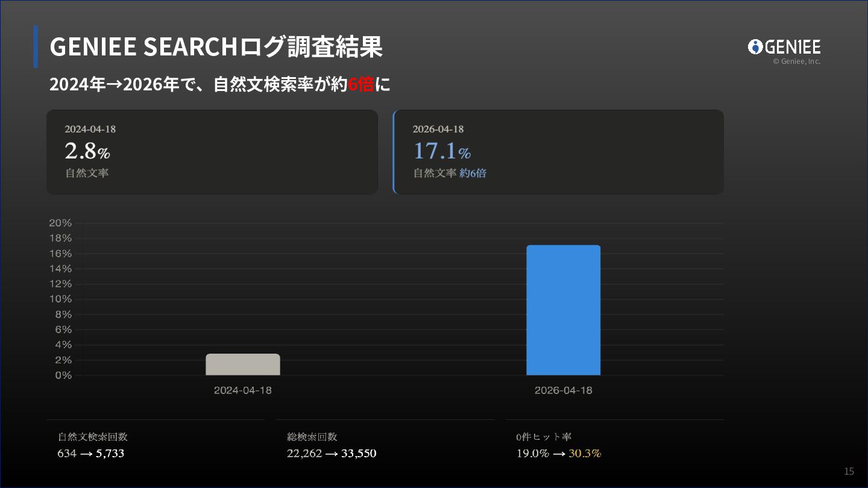
Task: Click the 約6倍 label in the right card
Action: [473, 173]
